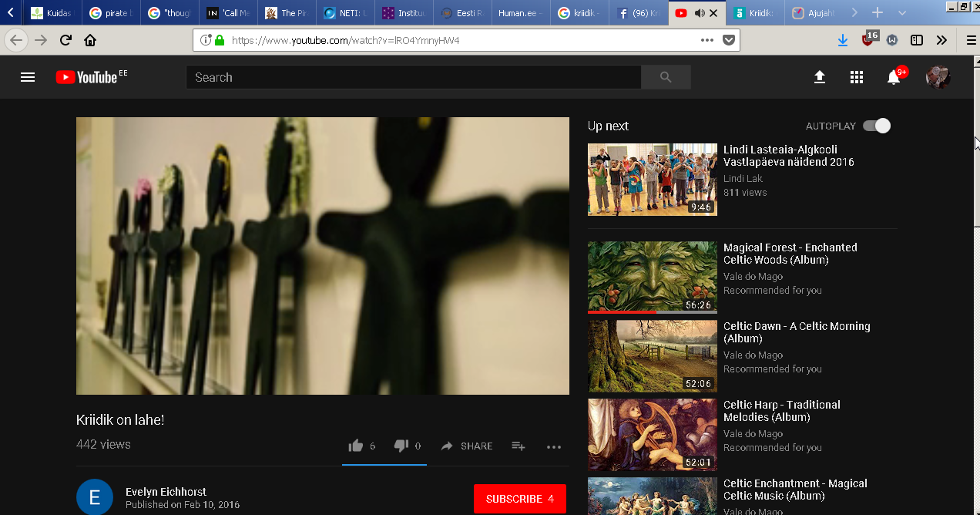
Task: Mute the YouTube tab via speaker icon
Action: 700,13
